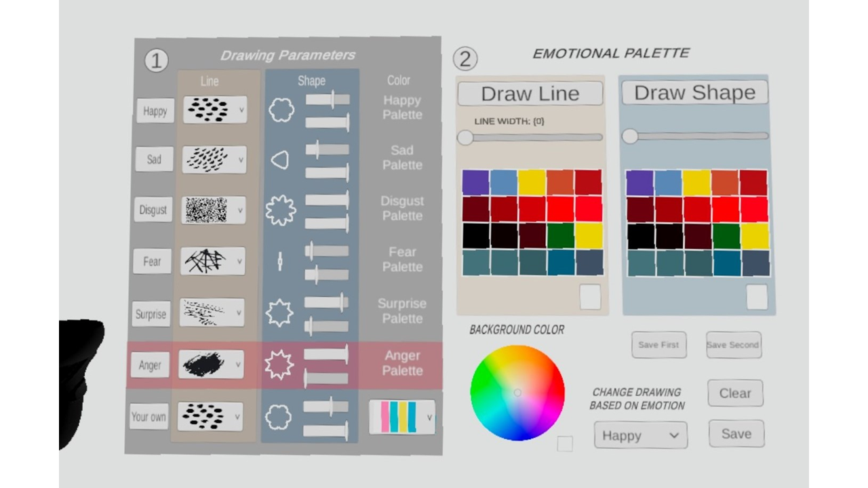Click the Surprise Palette label

[402, 310]
